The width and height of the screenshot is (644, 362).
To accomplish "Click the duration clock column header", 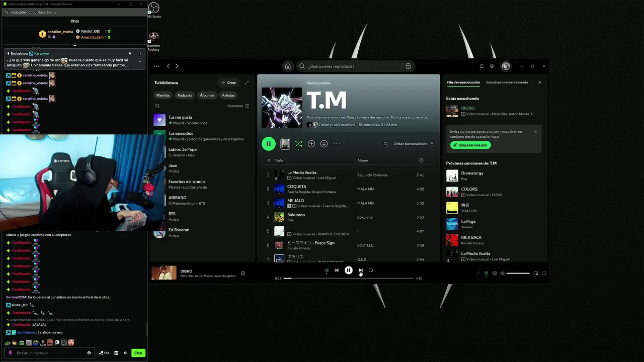I will point(421,160).
